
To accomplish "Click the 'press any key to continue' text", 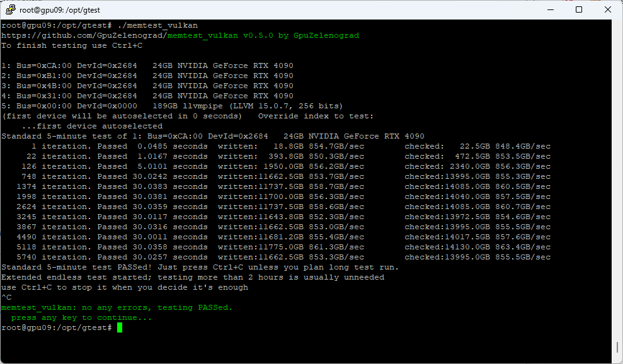I will 81,317.
